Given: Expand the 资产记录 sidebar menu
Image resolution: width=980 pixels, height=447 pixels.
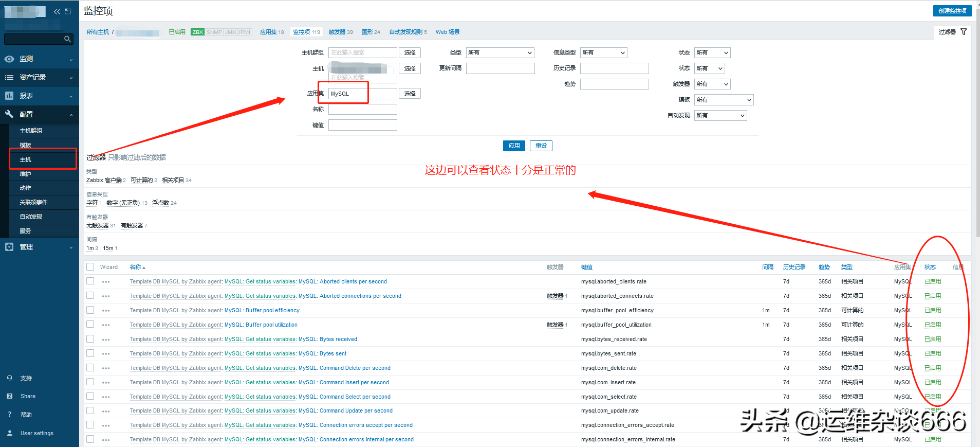Looking at the screenshot, I should 40,78.
